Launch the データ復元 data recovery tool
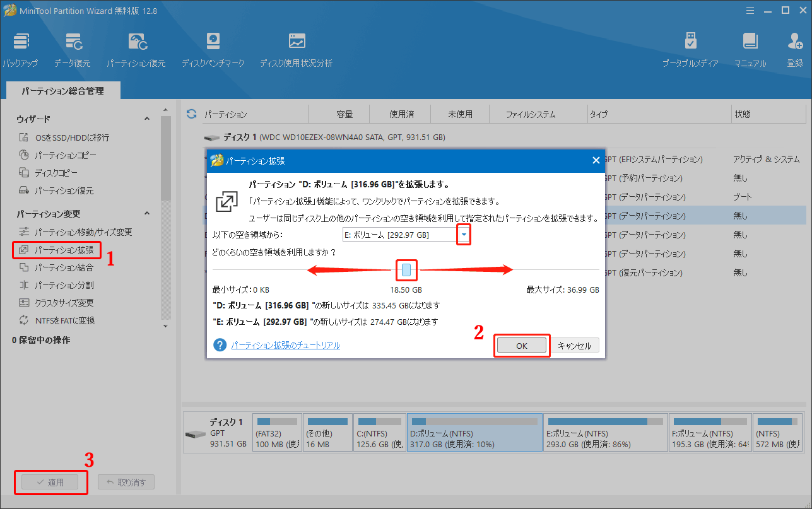812x509 pixels. coord(73,49)
